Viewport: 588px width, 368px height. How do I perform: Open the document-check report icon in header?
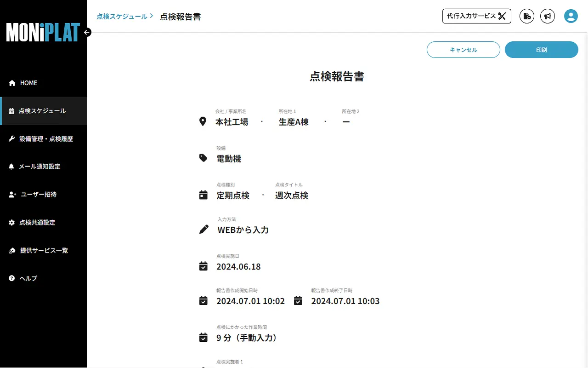(x=526, y=16)
